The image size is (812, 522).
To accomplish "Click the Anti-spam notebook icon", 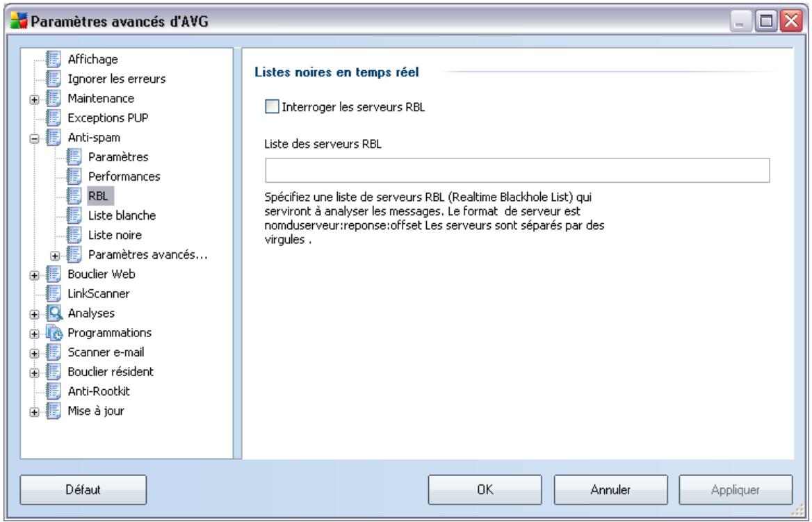I will pos(54,137).
